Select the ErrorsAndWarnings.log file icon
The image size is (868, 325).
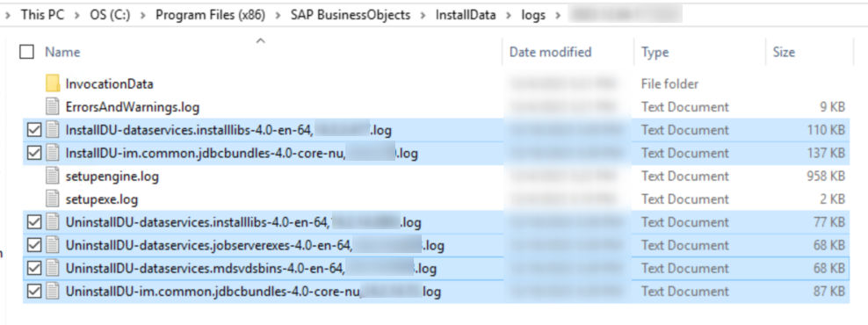pos(53,107)
